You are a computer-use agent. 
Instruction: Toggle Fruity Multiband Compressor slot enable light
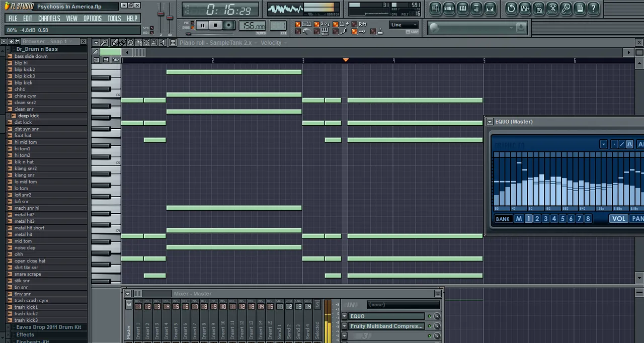[x=429, y=326]
